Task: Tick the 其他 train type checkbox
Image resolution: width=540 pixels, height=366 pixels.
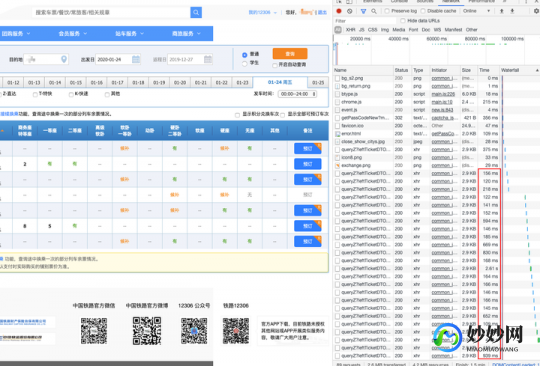Action: click(x=107, y=94)
